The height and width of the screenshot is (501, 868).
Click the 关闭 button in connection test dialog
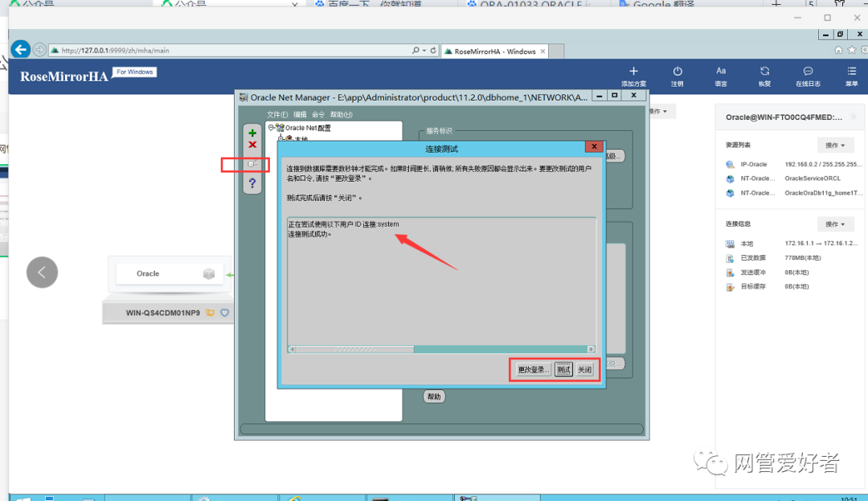pos(584,369)
